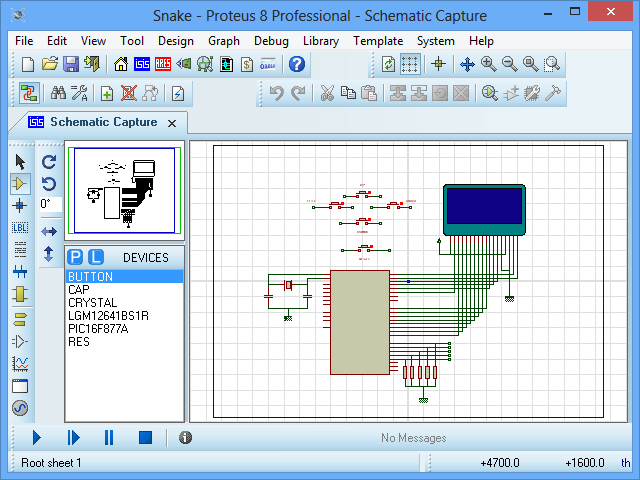This screenshot has width=640, height=480.
Task: Click the Step simulation button
Action: click(x=73, y=438)
